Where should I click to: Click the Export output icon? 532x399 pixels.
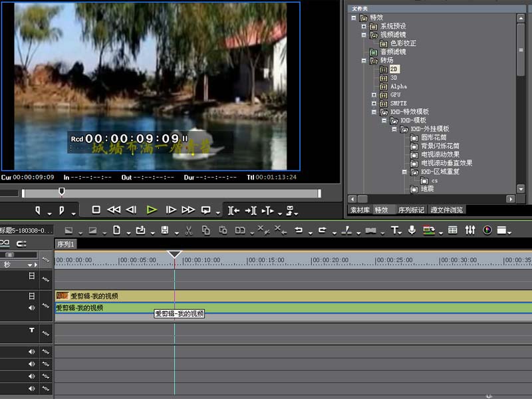point(429,230)
